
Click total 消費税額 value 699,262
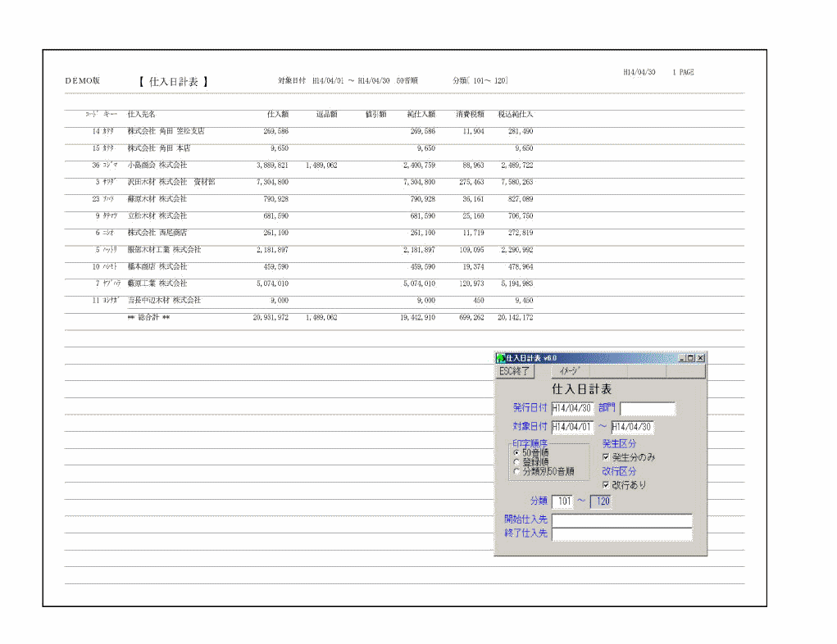(471, 317)
